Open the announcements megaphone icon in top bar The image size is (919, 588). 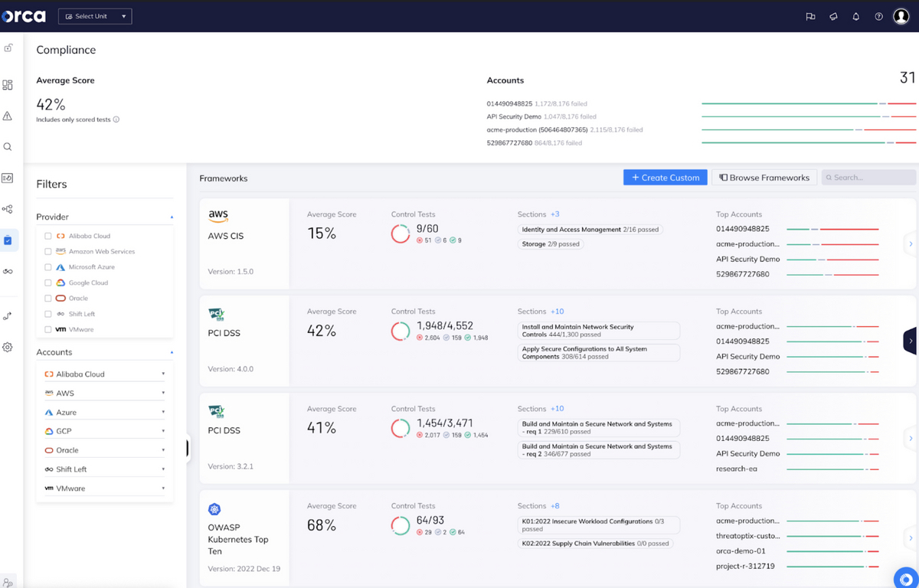(x=833, y=15)
